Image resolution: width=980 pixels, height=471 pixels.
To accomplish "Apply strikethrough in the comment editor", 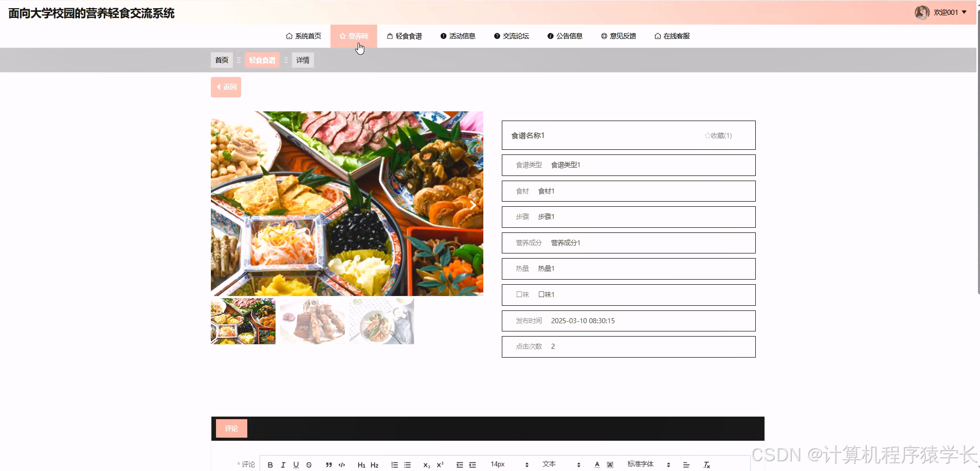I will point(308,464).
